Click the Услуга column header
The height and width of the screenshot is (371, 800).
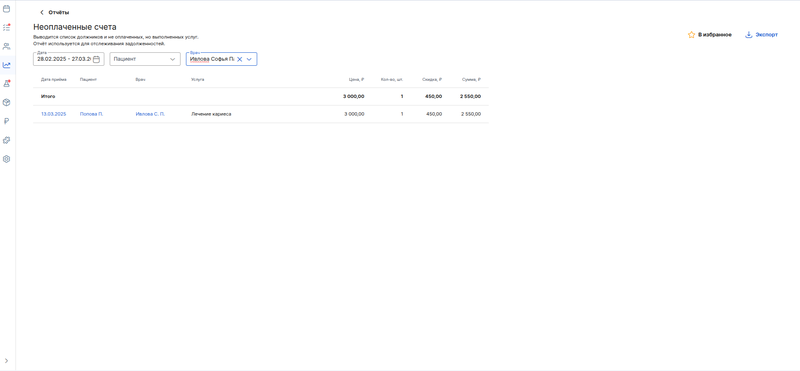[x=197, y=80]
